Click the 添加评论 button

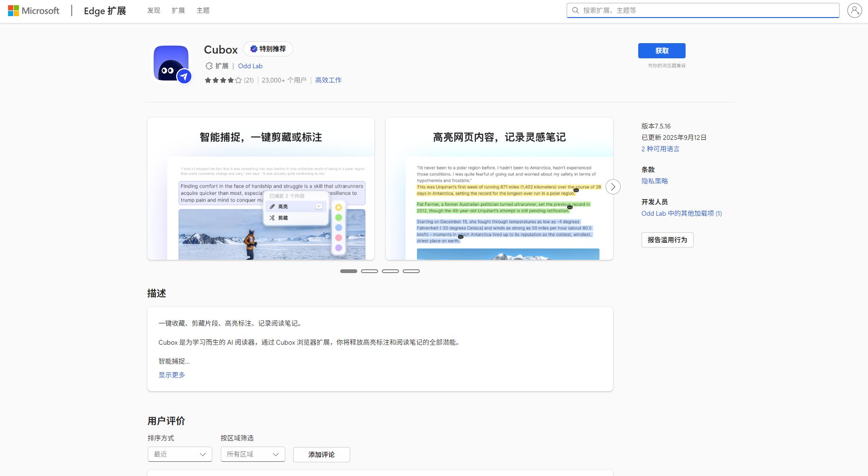[x=321, y=455]
